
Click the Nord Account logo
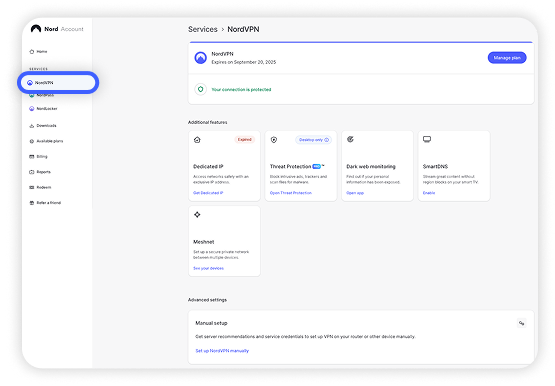tap(57, 29)
